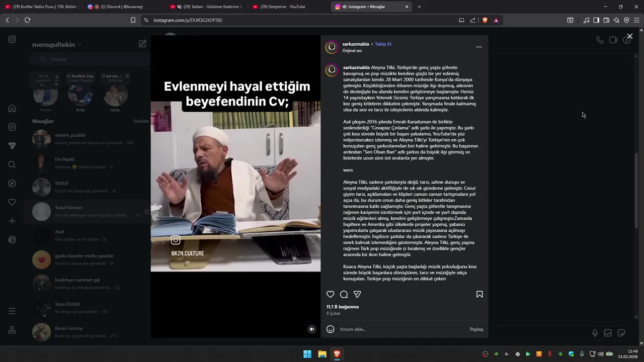
Task: Open sarkazmabla profile from header username
Action: point(356,44)
